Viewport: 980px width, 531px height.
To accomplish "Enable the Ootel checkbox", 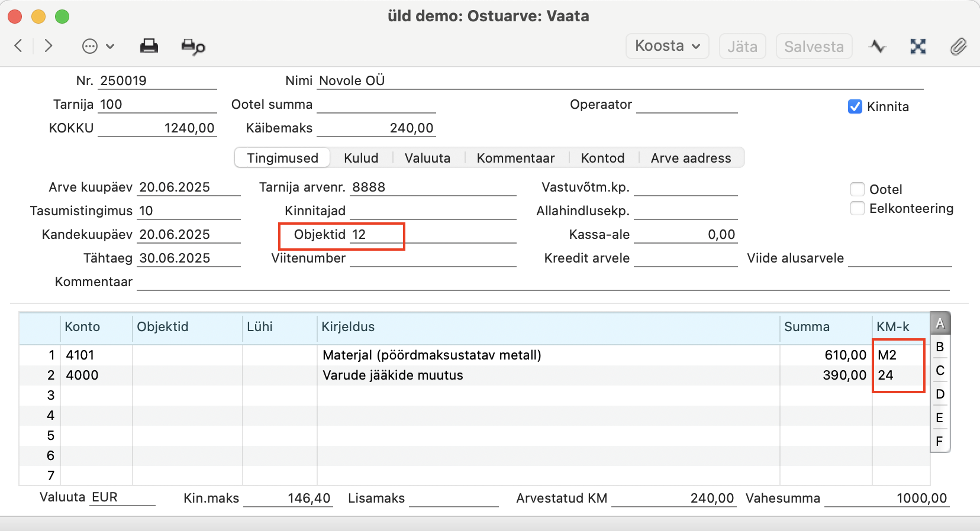I will click(x=857, y=189).
